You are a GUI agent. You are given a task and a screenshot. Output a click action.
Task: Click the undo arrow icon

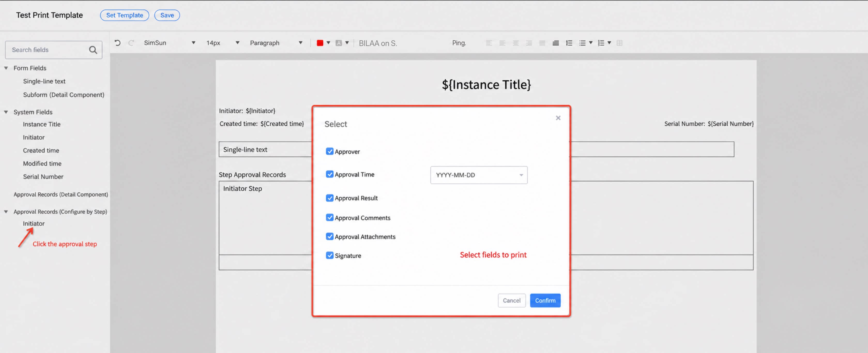click(x=117, y=43)
